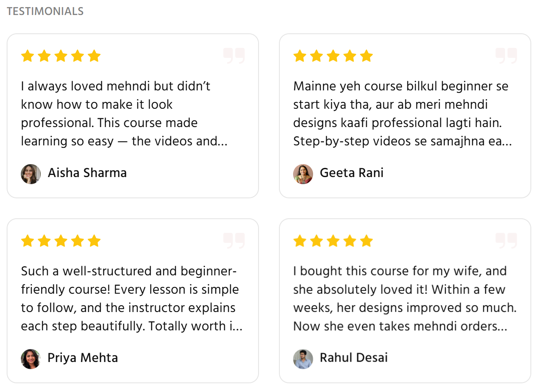The width and height of the screenshot is (540, 392).
Task: Click the star rating on Aisha Sharma's review
Action: tap(61, 56)
